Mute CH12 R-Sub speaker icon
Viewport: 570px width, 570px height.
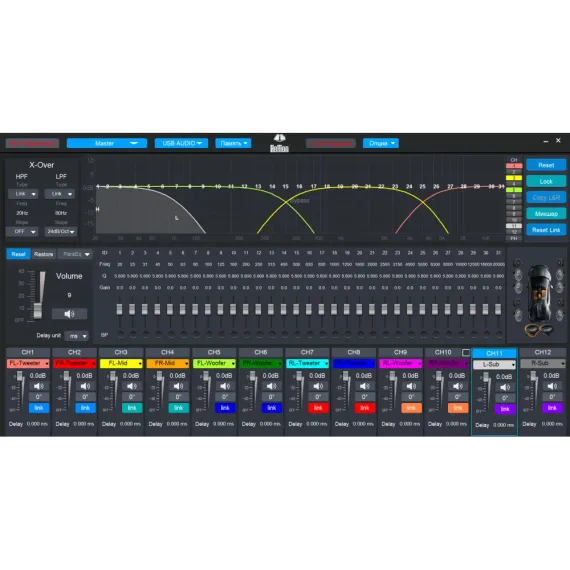pyautogui.click(x=552, y=386)
